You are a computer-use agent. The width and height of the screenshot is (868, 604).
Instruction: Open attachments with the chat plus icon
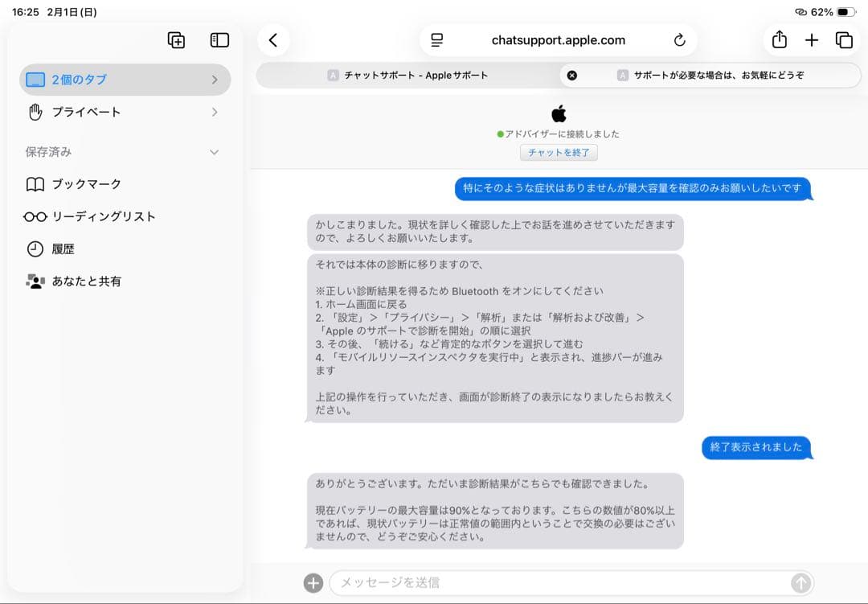point(312,581)
